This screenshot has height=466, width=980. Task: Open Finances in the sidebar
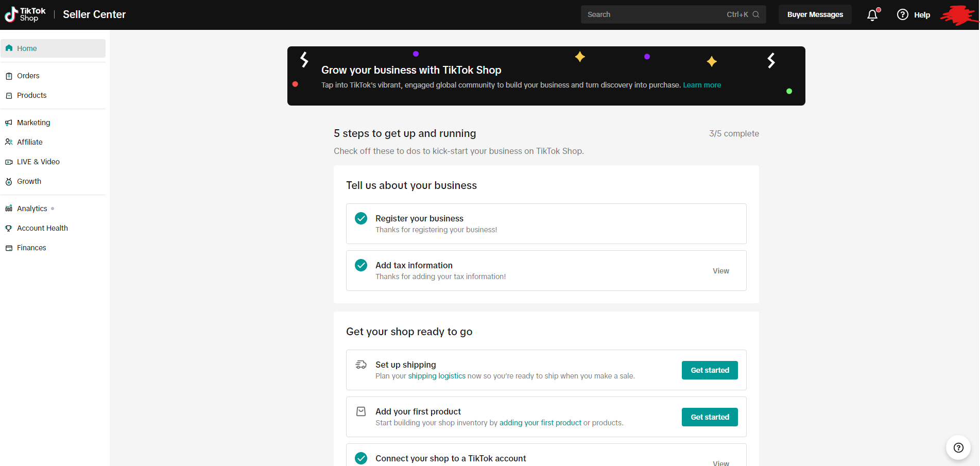click(53, 248)
